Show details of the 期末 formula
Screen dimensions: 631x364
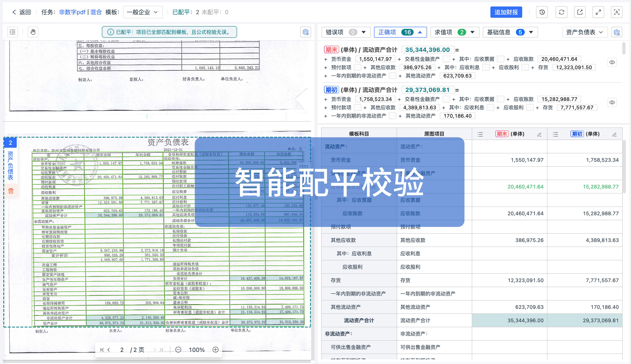pyautogui.click(x=612, y=62)
